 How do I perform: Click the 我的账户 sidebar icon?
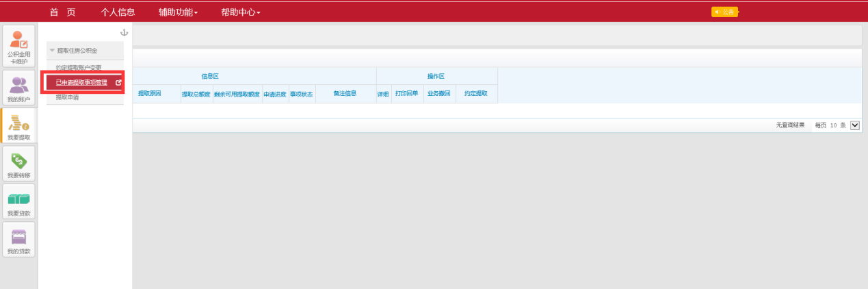[18, 88]
